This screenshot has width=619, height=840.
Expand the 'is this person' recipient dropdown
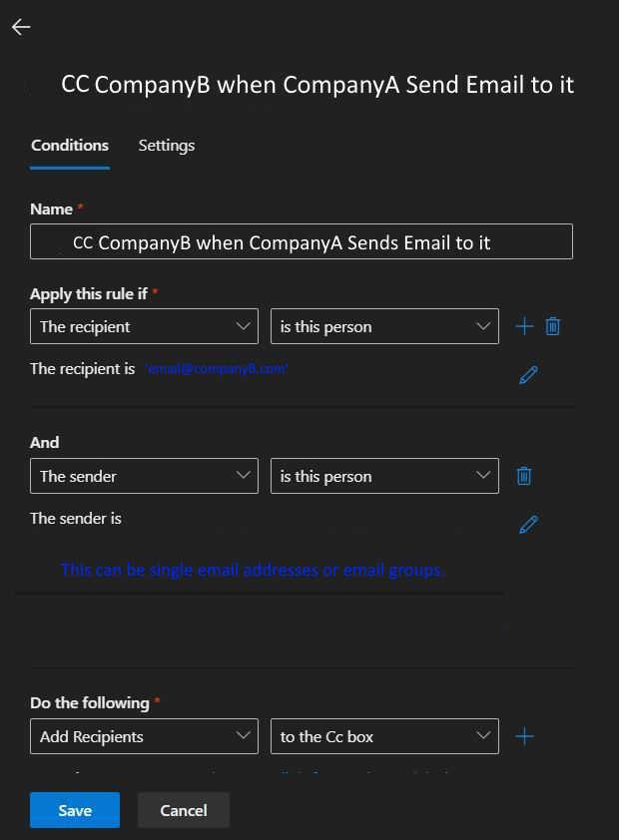tap(384, 325)
